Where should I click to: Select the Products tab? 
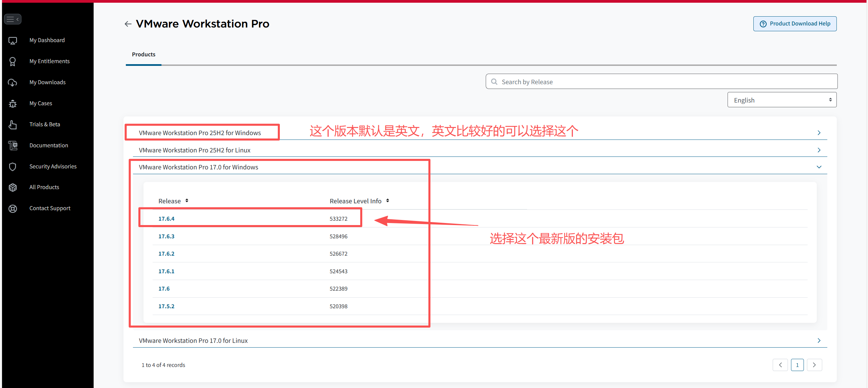[143, 54]
